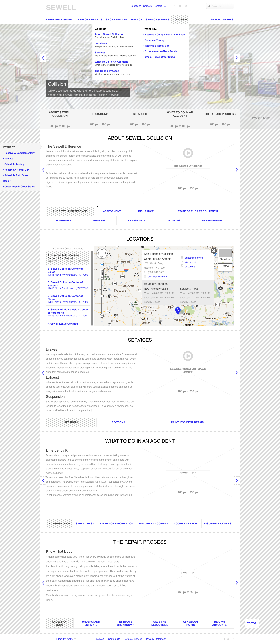Go to next Services slide
This screenshot has height=644, width=280.
[237, 373]
